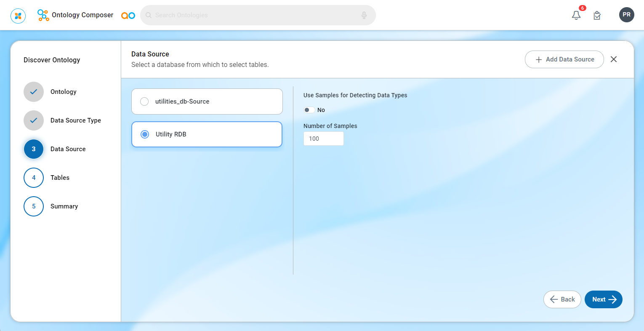Close the Discover Ontology dialog

tap(614, 59)
